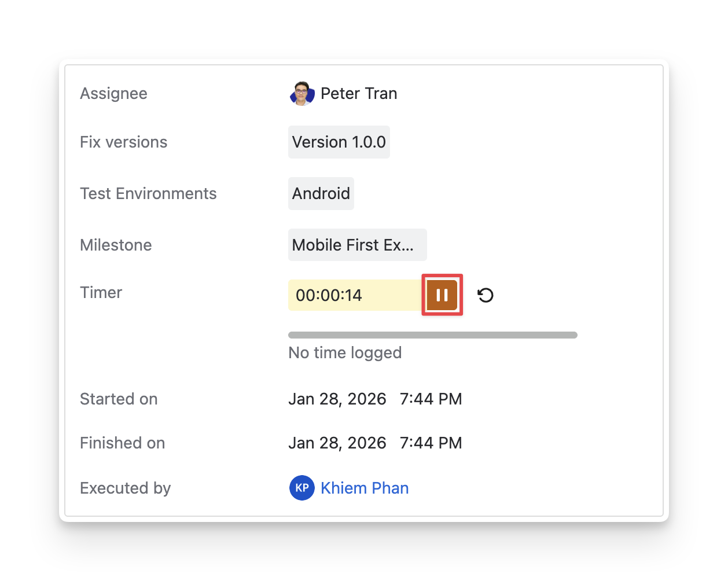The image size is (728, 581).
Task: Click the Assignee field label
Action: click(x=113, y=94)
